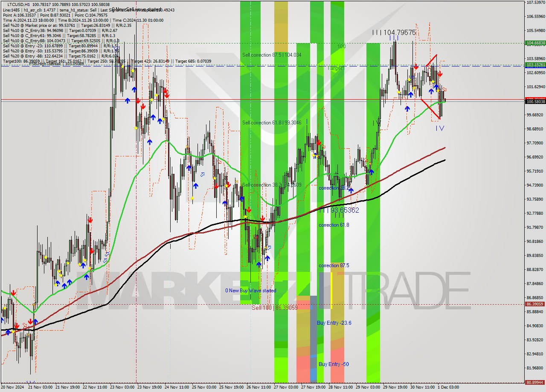Click the 'Sell %20 @ Entry -50' info line

pyautogui.click(x=61, y=51)
